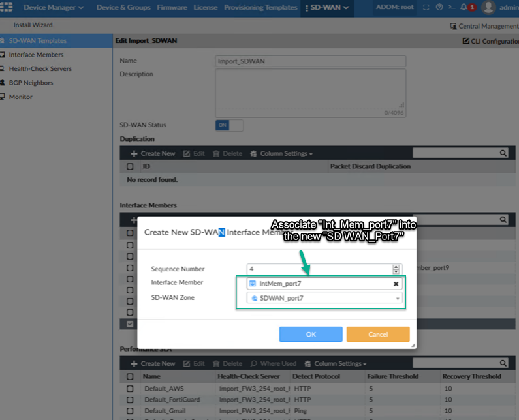This screenshot has width=519, height=420.
Task: Open the admin user avatar menu
Action: [x=488, y=7]
